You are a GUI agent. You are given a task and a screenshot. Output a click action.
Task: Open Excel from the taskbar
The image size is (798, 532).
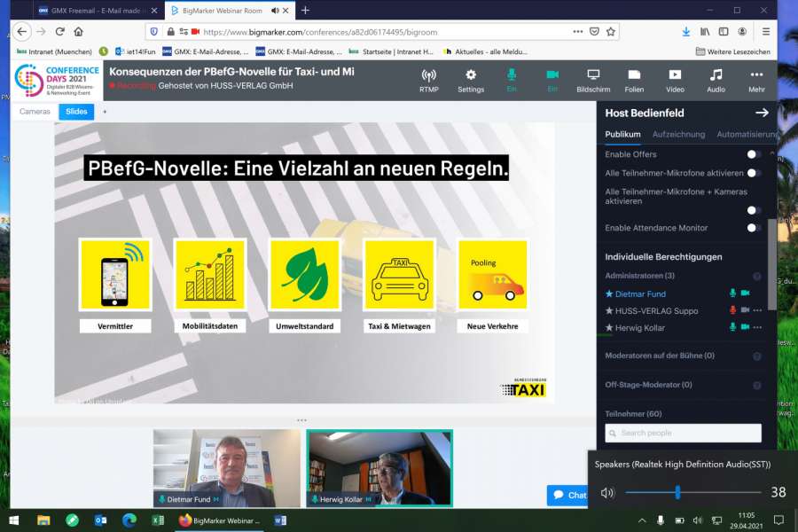[158, 520]
